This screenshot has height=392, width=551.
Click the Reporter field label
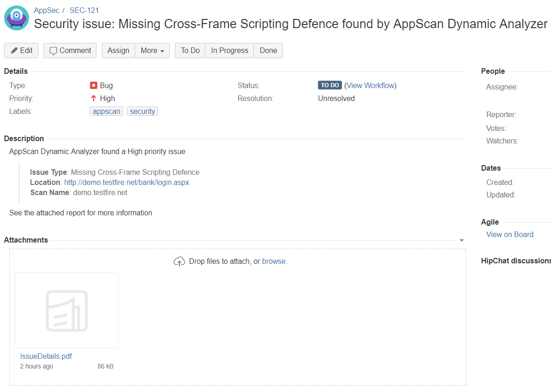[501, 114]
